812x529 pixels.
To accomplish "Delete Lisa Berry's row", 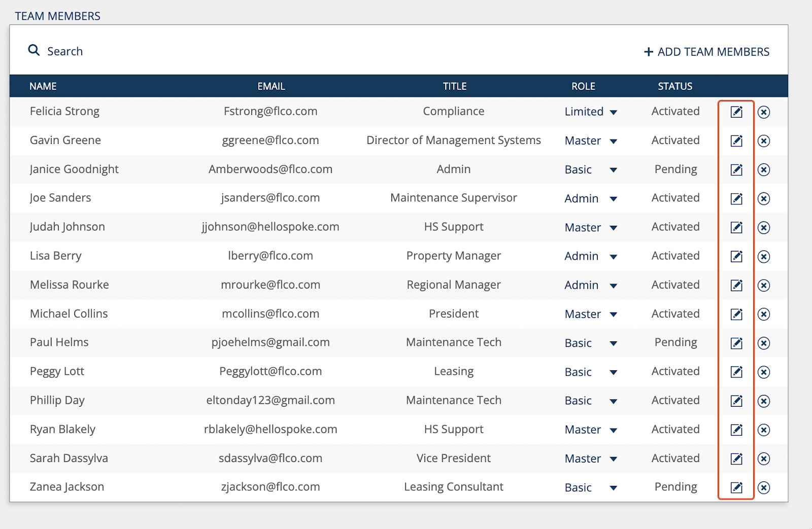I will (764, 256).
